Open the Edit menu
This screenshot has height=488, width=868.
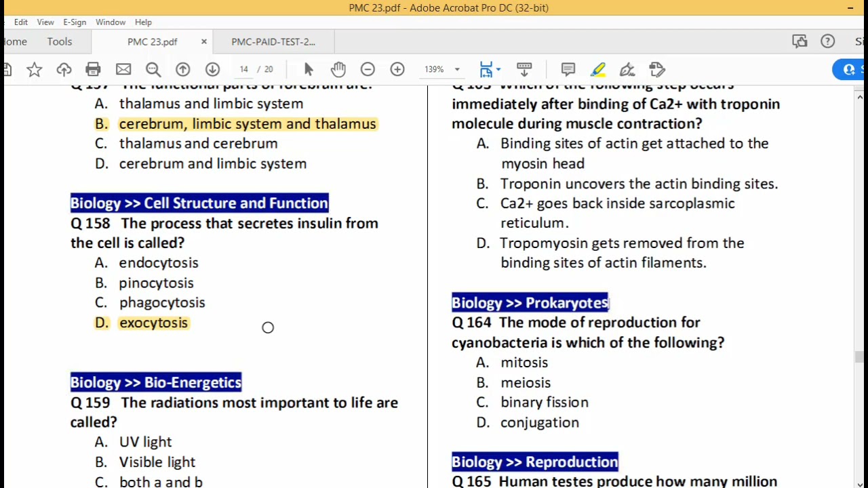[21, 22]
